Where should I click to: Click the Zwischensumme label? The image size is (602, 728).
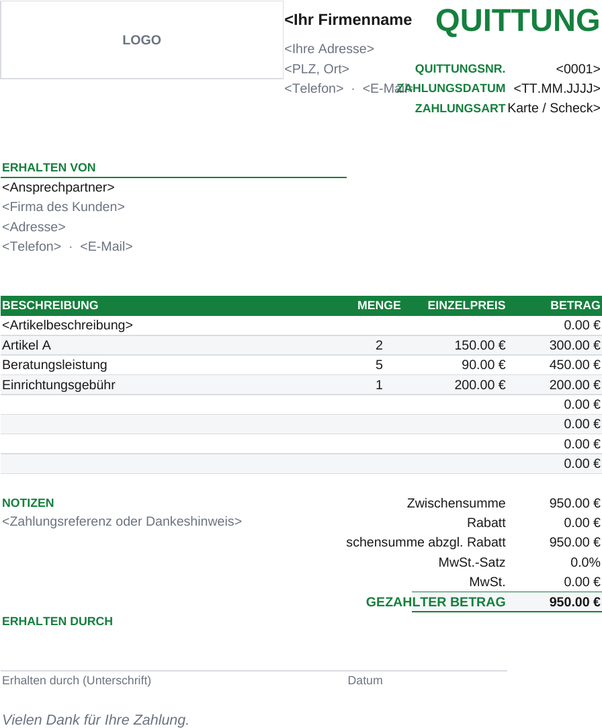click(456, 503)
